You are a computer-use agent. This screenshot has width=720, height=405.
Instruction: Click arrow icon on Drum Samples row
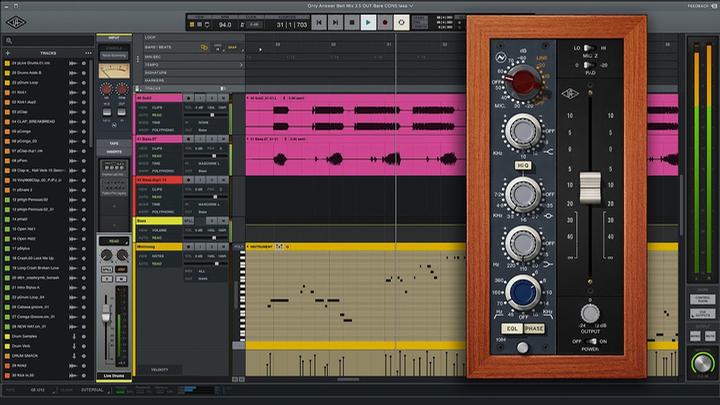click(x=73, y=337)
